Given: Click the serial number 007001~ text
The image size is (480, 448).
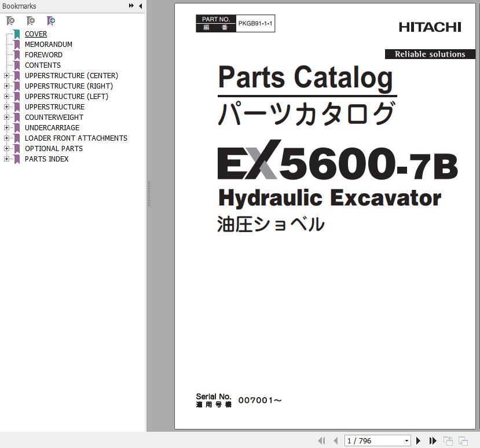Looking at the screenshot, I should click(x=260, y=401).
